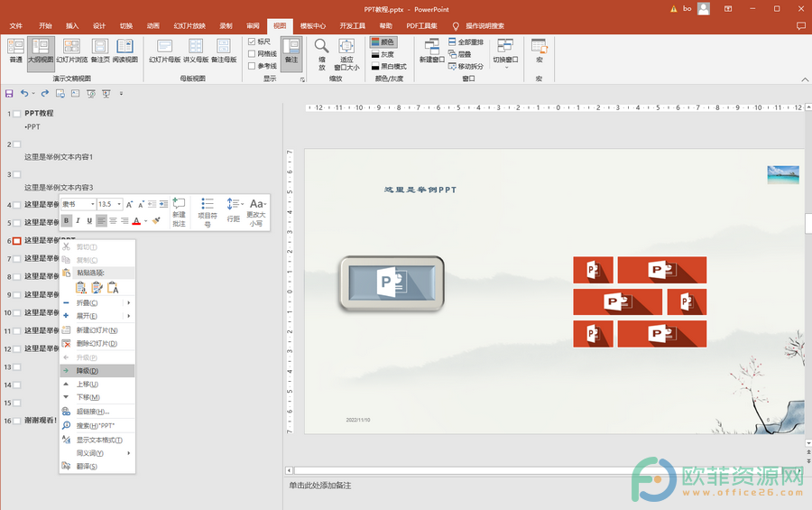The image size is (812, 510).
Task: Click the format painter brush icon
Action: [x=156, y=221]
